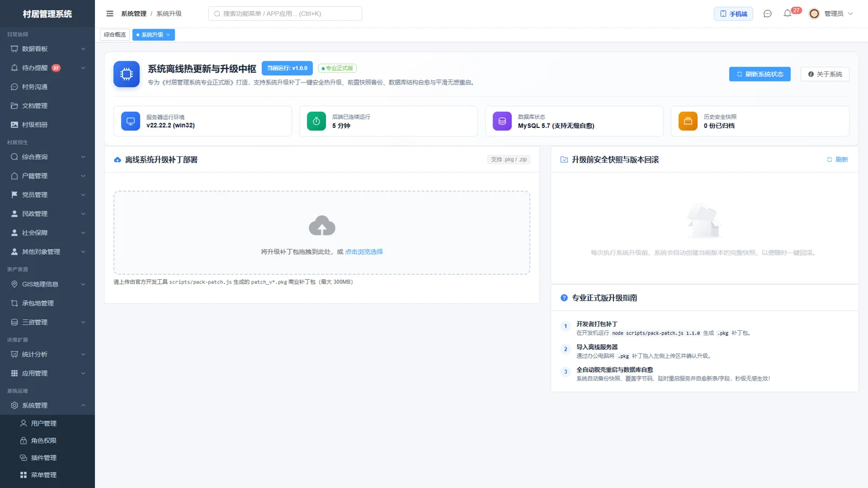Click the history snapshot archive icon

click(688, 121)
